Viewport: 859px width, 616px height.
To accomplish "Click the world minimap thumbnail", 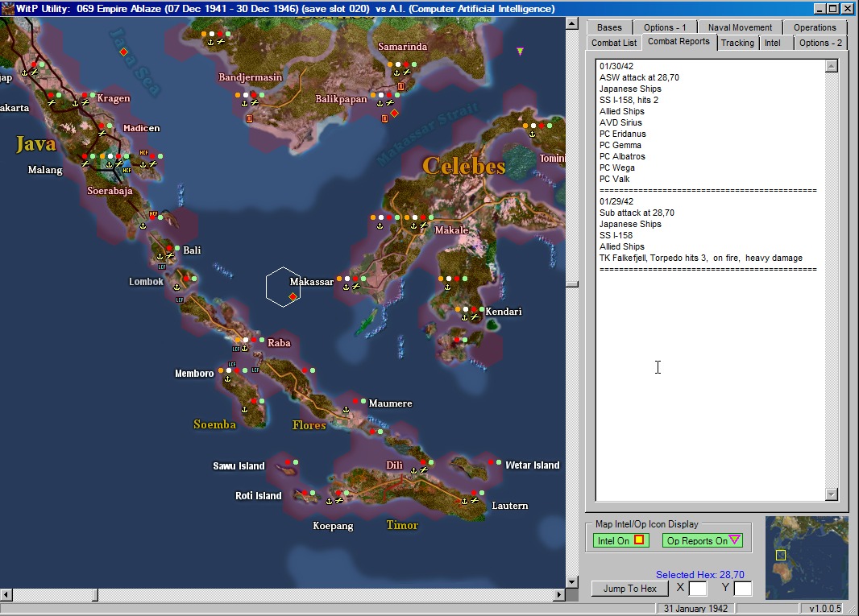I will click(807, 557).
